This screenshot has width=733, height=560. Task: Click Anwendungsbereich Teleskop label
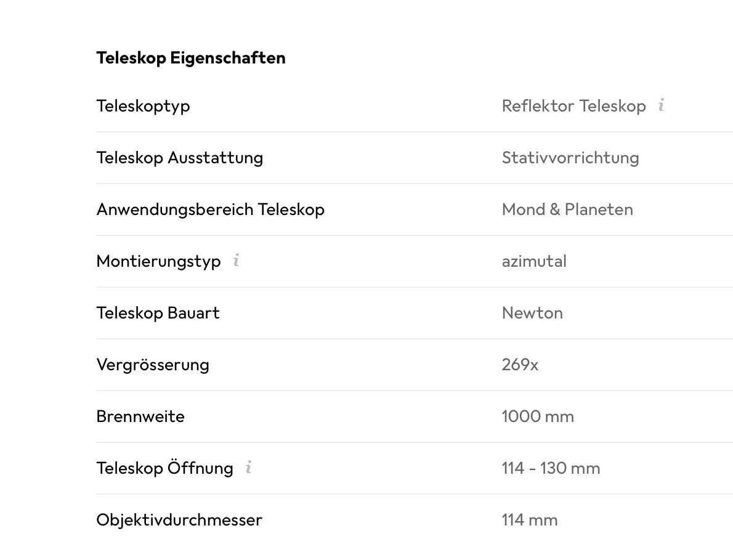click(211, 210)
